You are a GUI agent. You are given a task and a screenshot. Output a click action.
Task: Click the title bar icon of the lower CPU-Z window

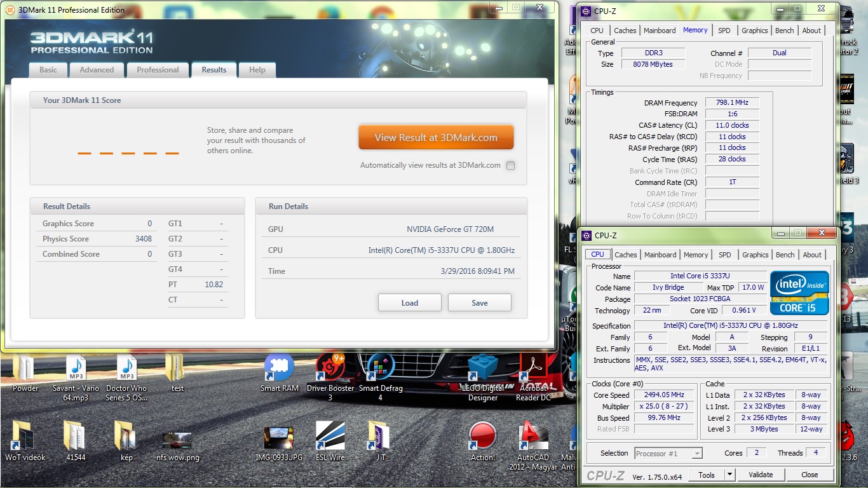tap(586, 235)
